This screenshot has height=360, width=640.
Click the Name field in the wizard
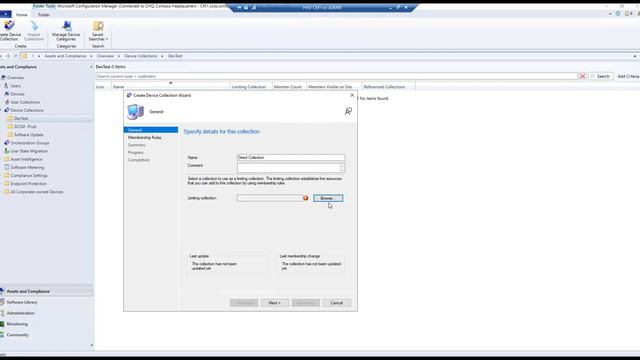291,157
